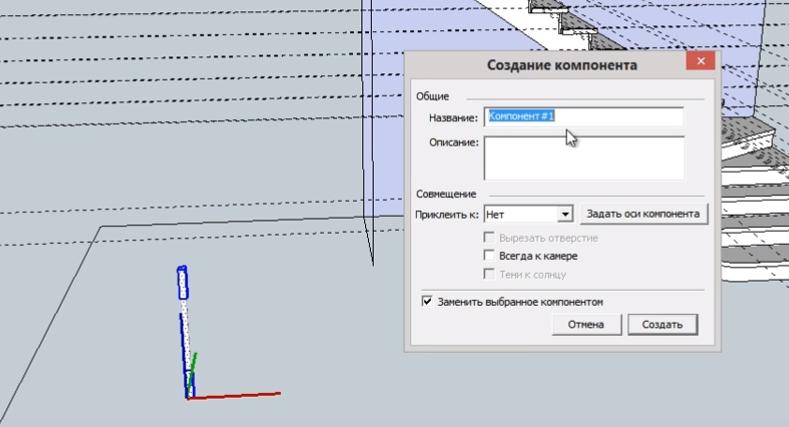Click the Название label text
The width and height of the screenshot is (789, 427).
pyautogui.click(x=454, y=118)
